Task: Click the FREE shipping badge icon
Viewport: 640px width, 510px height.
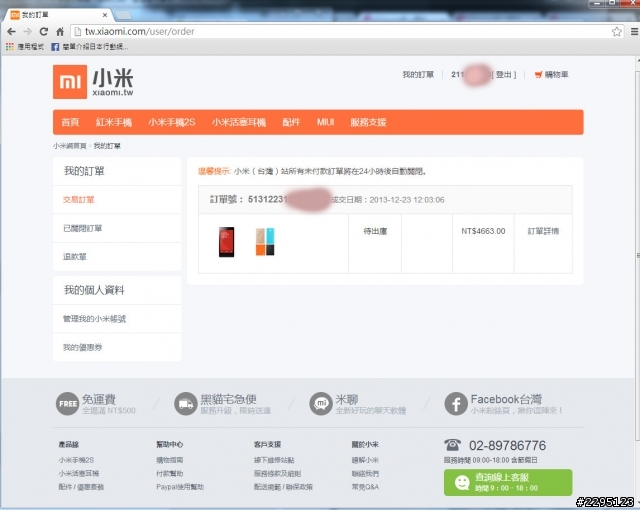Action: [x=67, y=404]
